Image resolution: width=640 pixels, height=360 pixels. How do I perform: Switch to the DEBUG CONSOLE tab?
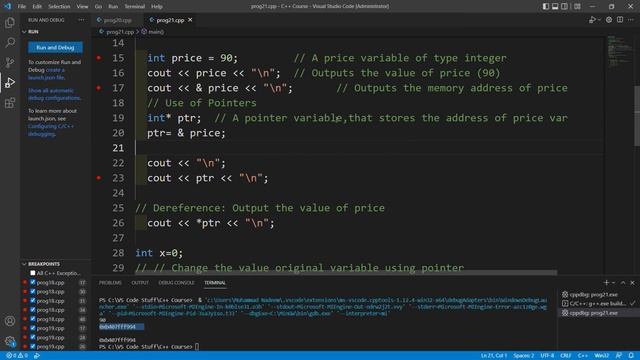[x=176, y=282]
